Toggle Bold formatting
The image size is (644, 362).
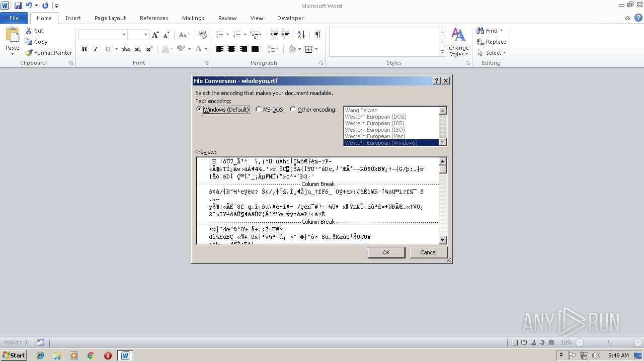[x=84, y=49]
